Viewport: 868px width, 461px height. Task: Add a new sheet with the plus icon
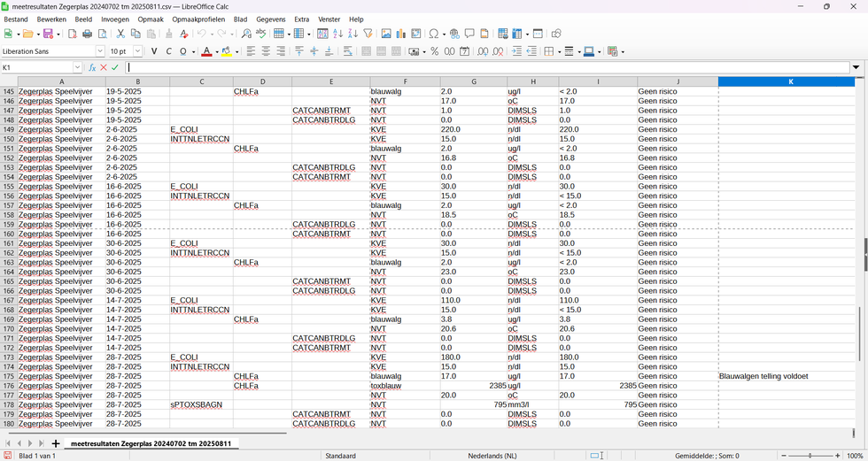pos(55,443)
